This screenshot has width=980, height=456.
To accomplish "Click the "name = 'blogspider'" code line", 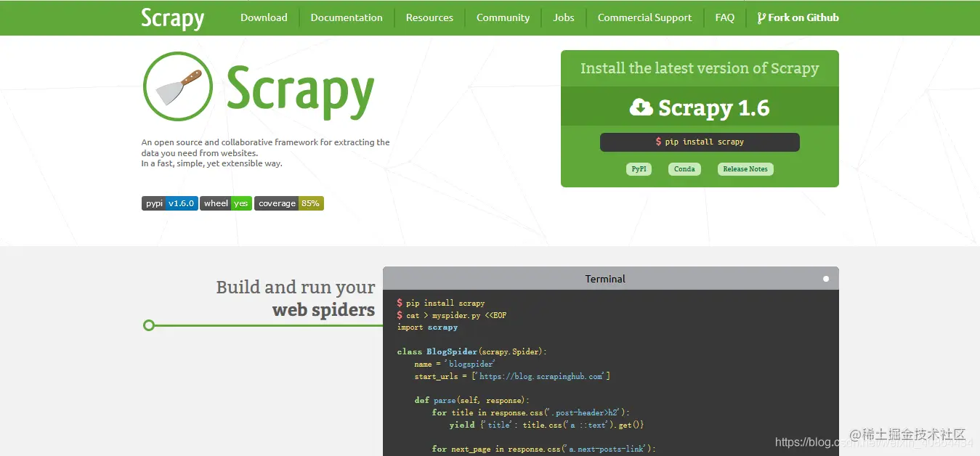I will click(x=455, y=364).
